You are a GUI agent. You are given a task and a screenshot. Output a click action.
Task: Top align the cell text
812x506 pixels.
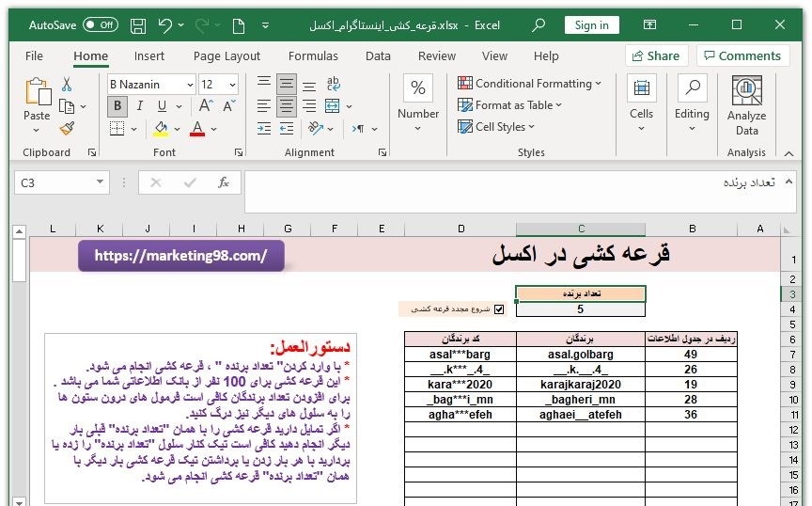264,84
